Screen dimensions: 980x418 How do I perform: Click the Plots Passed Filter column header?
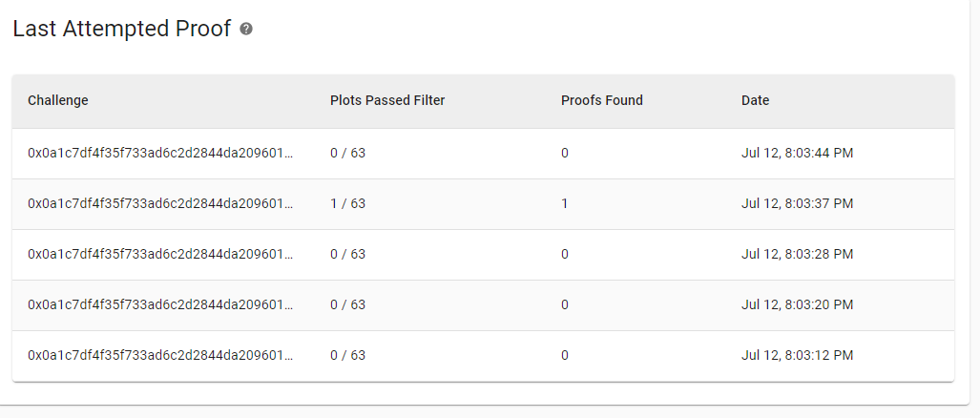(x=387, y=100)
